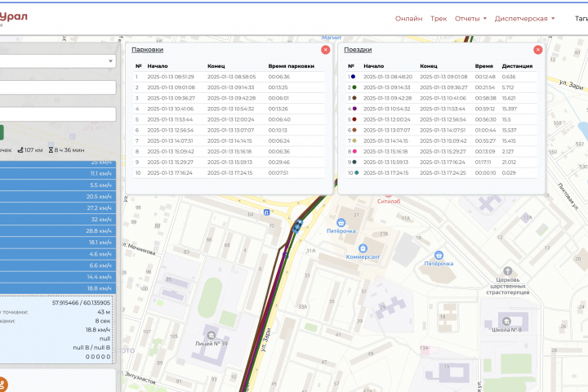Click the Школа № 8 map icon
The height and width of the screenshot is (392, 588).
tap(506, 321)
